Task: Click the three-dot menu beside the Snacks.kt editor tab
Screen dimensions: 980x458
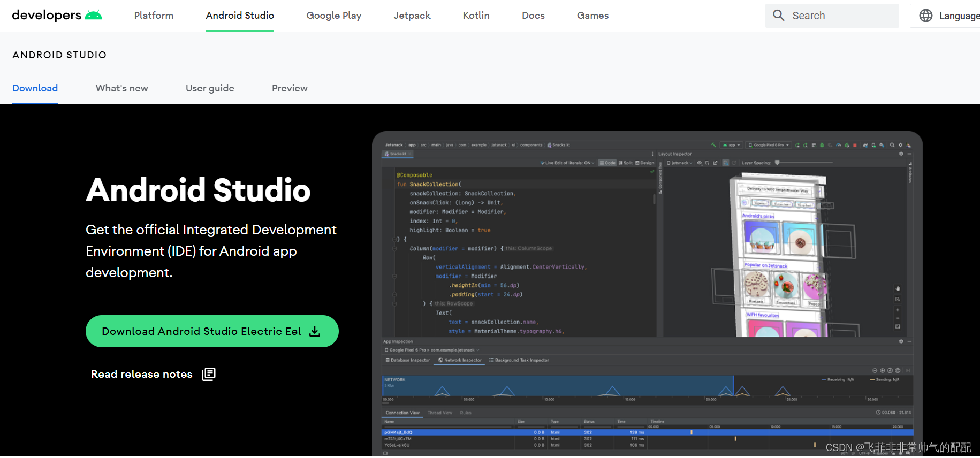Action: (x=652, y=154)
